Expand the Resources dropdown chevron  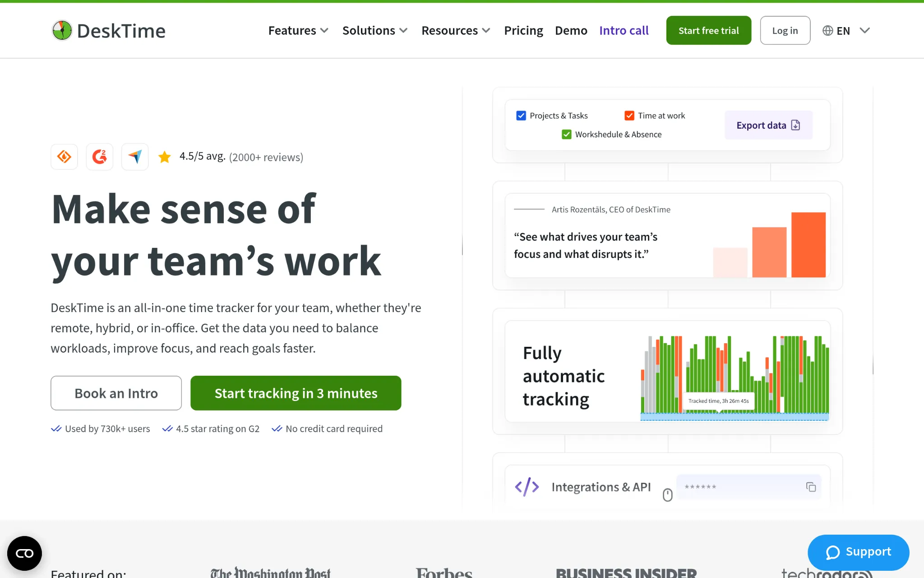coord(486,31)
